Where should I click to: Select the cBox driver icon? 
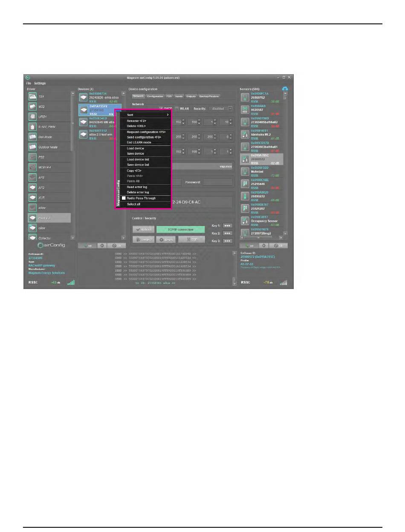point(33,228)
